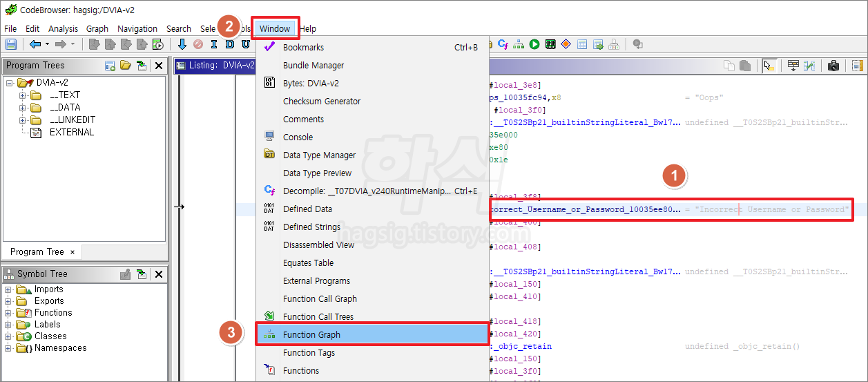Click the configure icon in Symbol Tree header
Viewport: 868px width, 382px height.
tap(125, 274)
